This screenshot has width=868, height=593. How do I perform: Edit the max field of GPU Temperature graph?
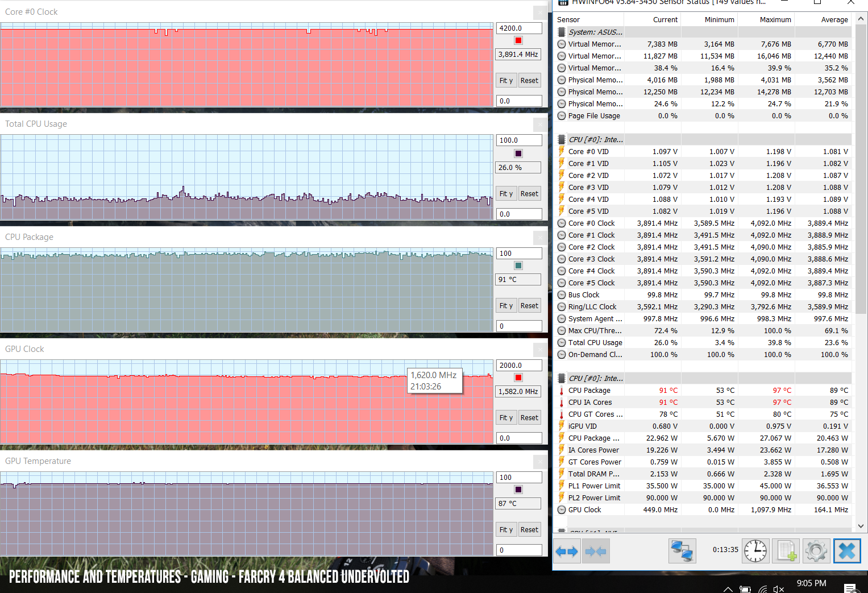coord(519,478)
